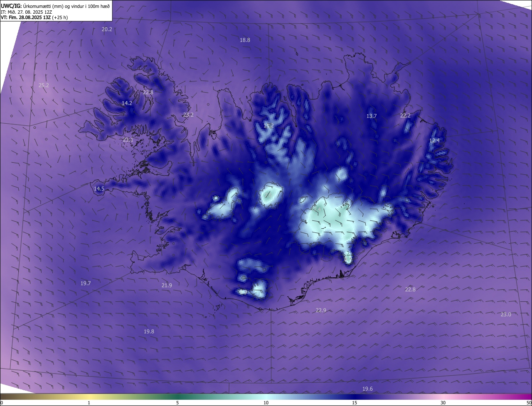Select the 19.8 value label
The image size is (532, 406).
pyautogui.click(x=149, y=332)
